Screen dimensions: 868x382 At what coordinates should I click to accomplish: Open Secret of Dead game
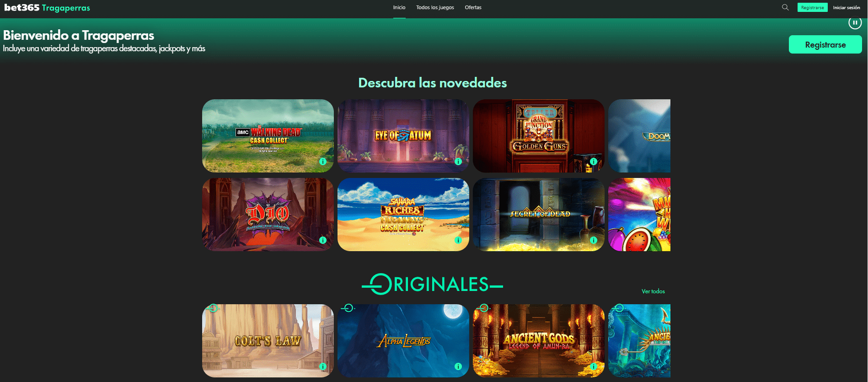pos(539,215)
